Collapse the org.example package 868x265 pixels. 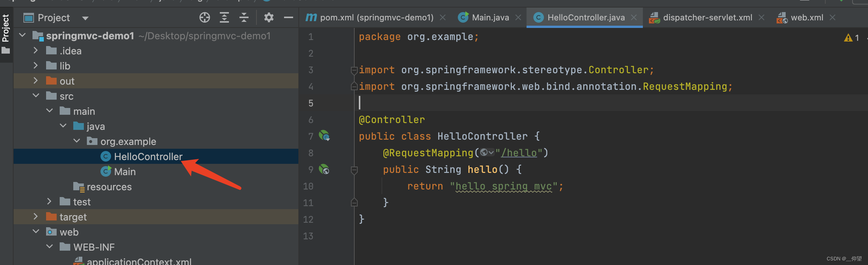tap(77, 141)
